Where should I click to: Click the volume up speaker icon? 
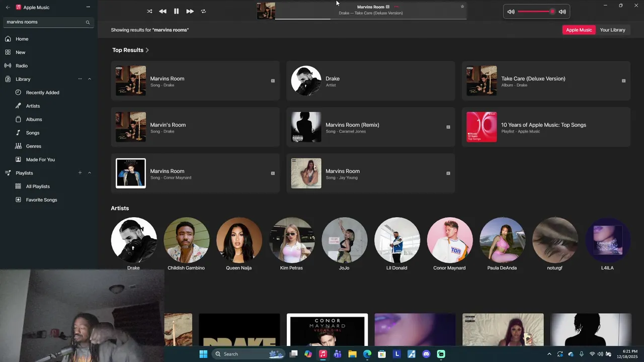coord(562,12)
